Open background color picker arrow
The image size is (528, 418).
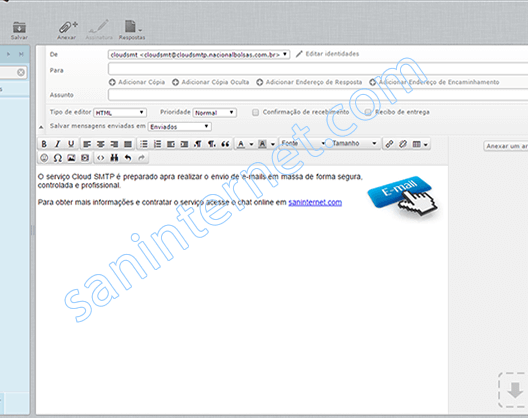point(273,144)
